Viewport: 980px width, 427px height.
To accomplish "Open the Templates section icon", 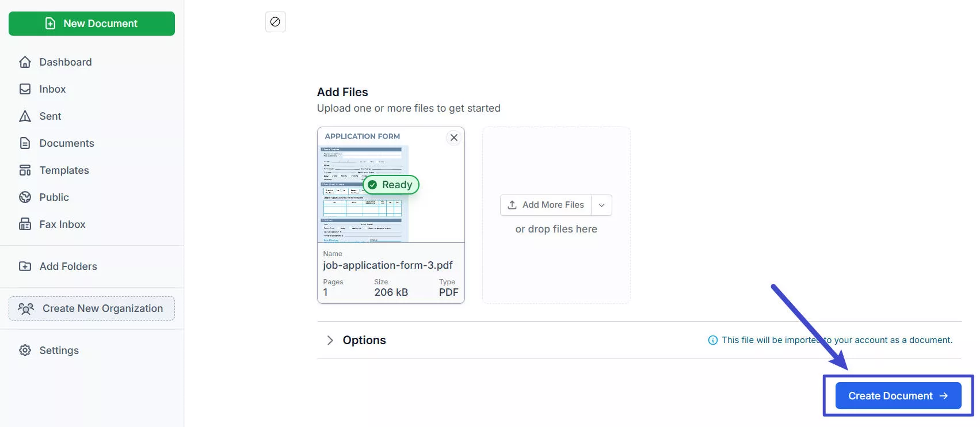I will click(x=25, y=170).
